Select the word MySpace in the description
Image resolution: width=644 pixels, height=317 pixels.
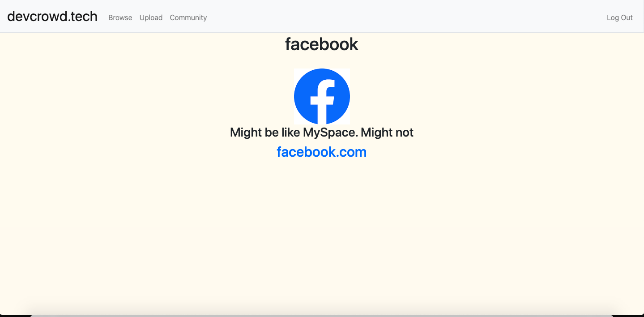click(x=330, y=132)
